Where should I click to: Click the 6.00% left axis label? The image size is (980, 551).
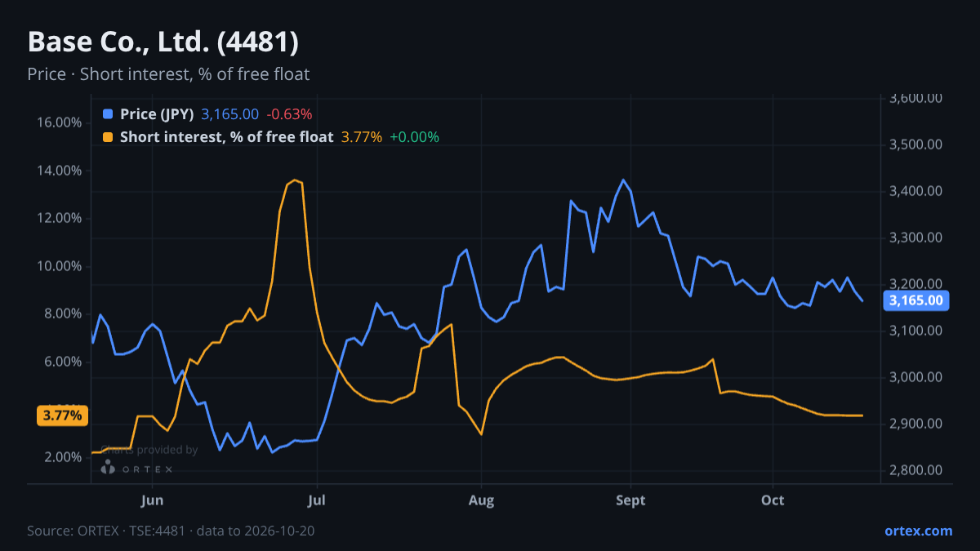[62, 362]
